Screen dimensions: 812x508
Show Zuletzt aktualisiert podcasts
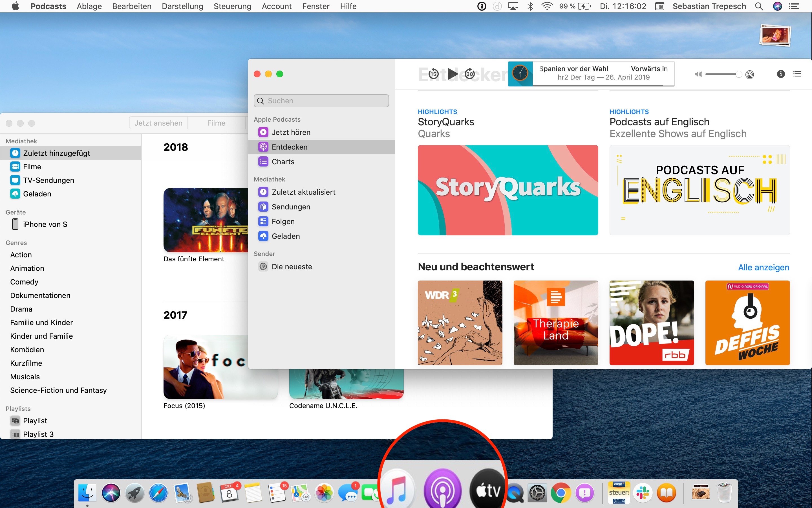tap(321, 192)
